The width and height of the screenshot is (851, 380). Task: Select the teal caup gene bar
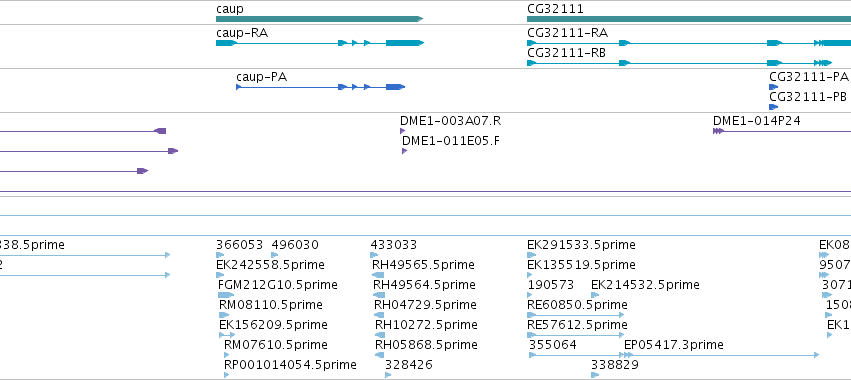click(x=319, y=19)
